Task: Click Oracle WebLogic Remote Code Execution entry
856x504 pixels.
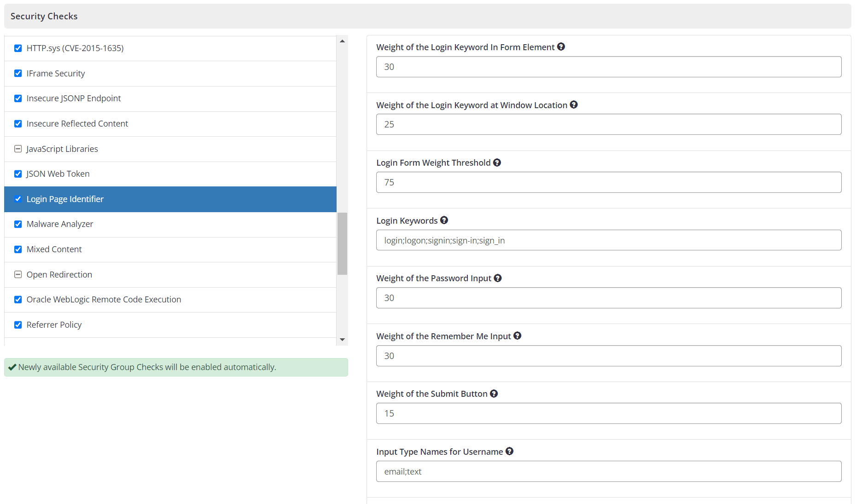Action: pyautogui.click(x=104, y=299)
